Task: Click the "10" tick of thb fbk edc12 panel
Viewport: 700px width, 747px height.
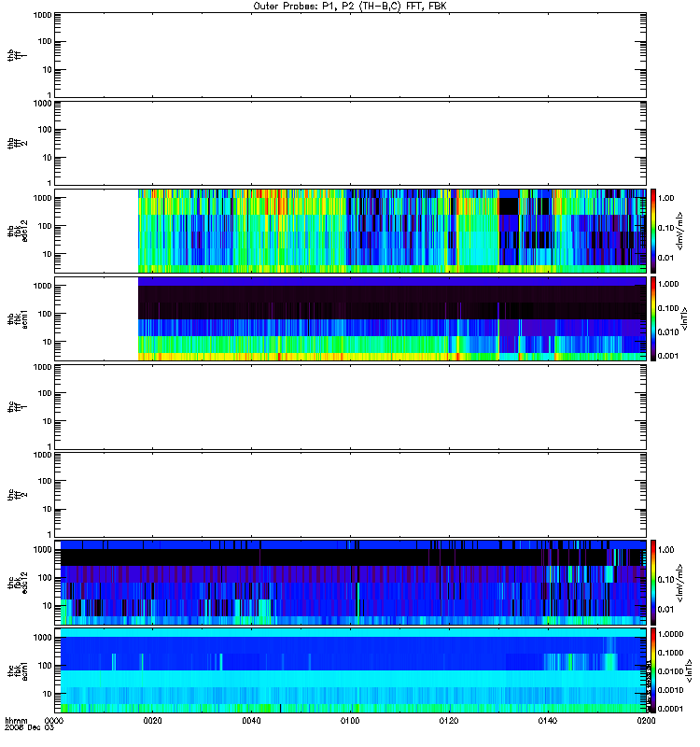Action: 48,254
